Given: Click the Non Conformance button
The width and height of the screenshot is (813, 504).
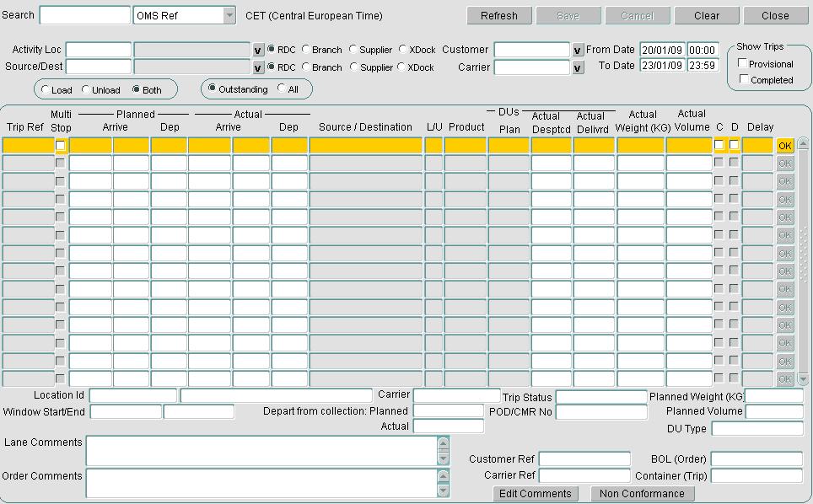Looking at the screenshot, I should click(642, 494).
